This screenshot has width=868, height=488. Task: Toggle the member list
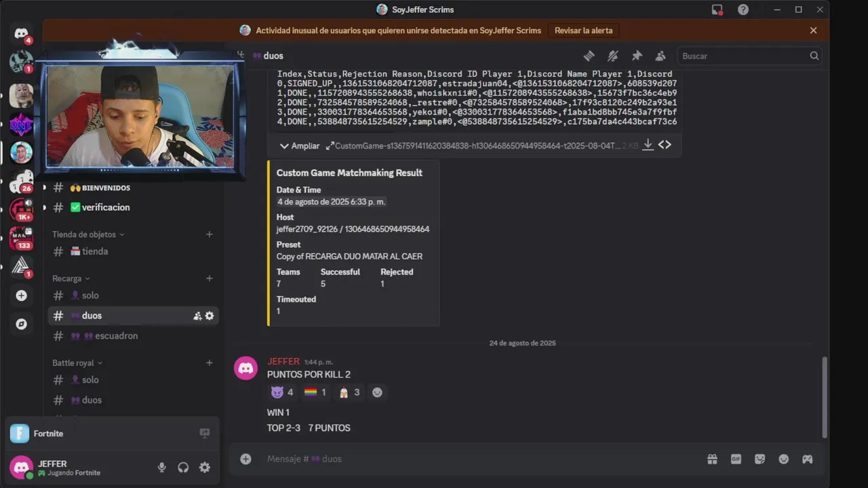pos(660,56)
